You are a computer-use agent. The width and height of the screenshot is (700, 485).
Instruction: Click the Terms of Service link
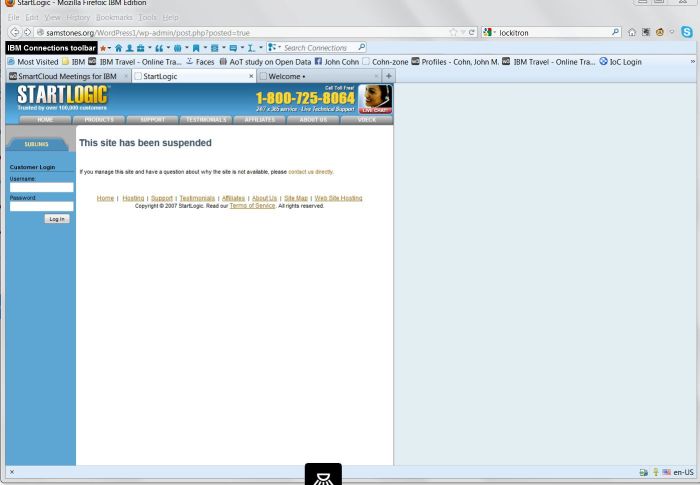[x=252, y=205]
